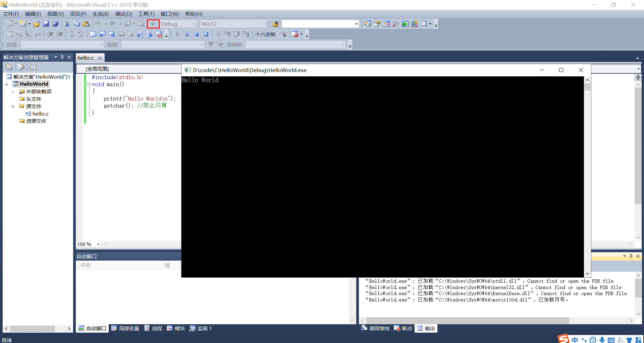Switch to the 监视 1 tab
Image resolution: width=644 pixels, height=343 pixels.
coord(201,328)
